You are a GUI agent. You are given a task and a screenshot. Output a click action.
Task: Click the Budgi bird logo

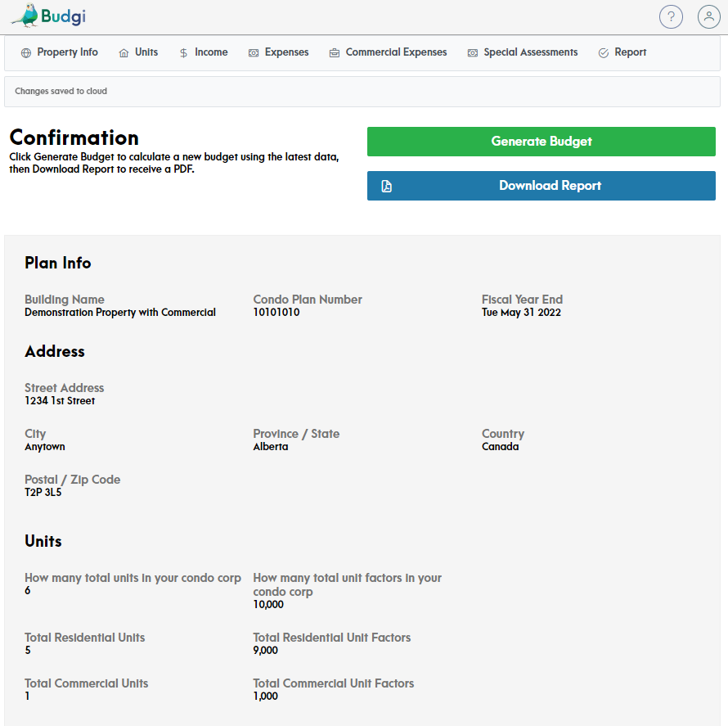pos(25,16)
